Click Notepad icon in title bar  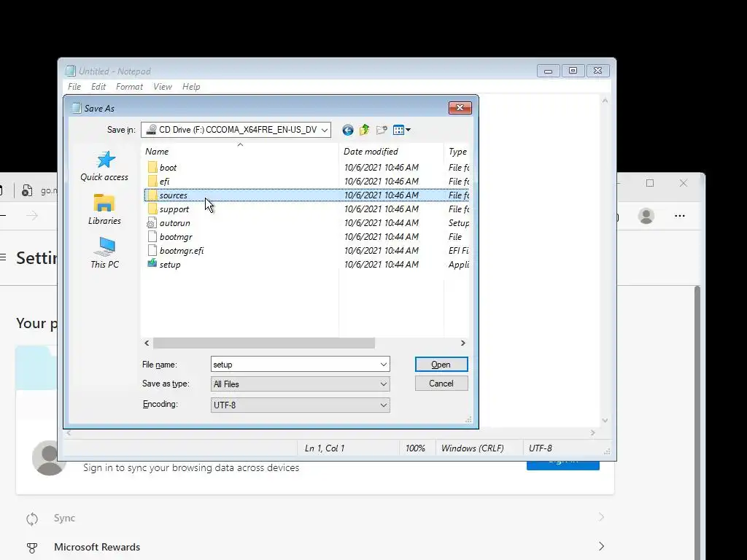pos(71,71)
